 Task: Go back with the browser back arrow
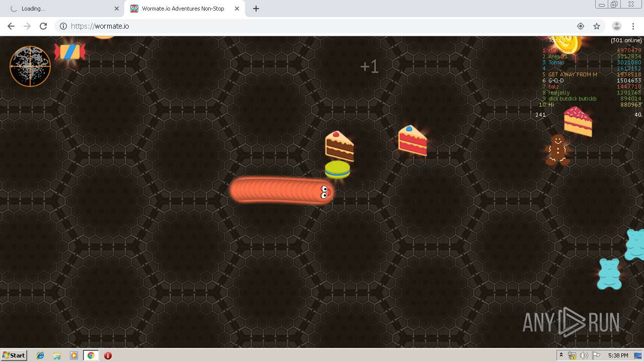click(11, 26)
